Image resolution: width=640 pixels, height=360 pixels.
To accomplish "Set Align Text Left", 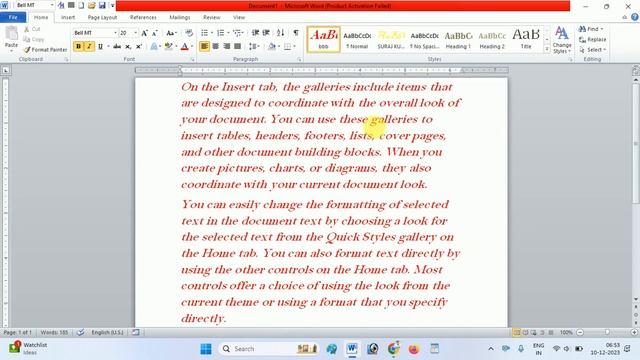I will click(x=204, y=47).
